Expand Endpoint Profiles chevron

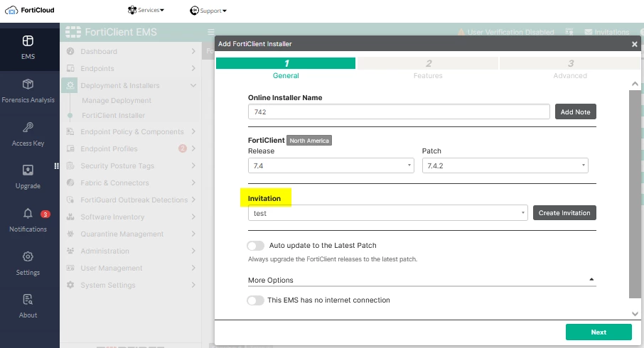(193, 148)
